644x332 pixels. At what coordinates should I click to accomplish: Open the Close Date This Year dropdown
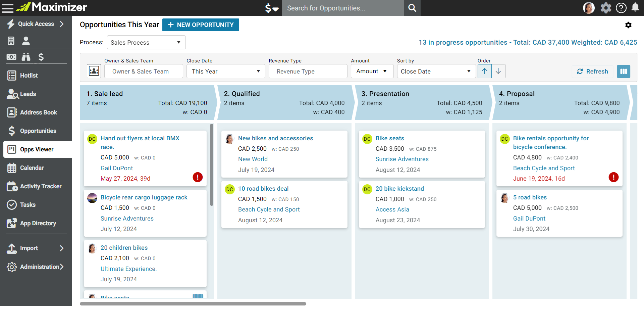coord(226,71)
